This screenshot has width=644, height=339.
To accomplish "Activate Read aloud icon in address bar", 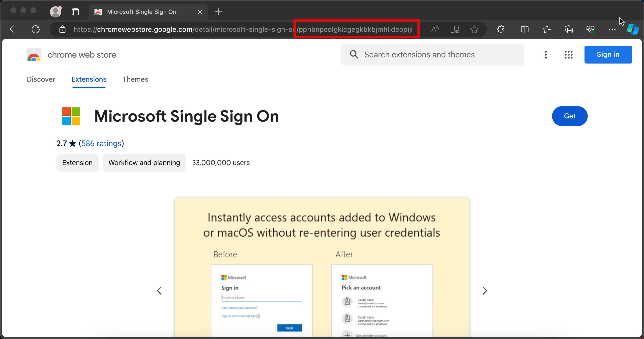I will [x=435, y=29].
